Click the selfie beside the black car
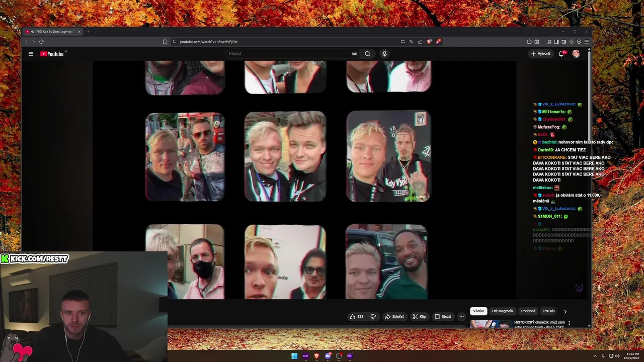Screen dimensions: 644x362 (386, 261)
